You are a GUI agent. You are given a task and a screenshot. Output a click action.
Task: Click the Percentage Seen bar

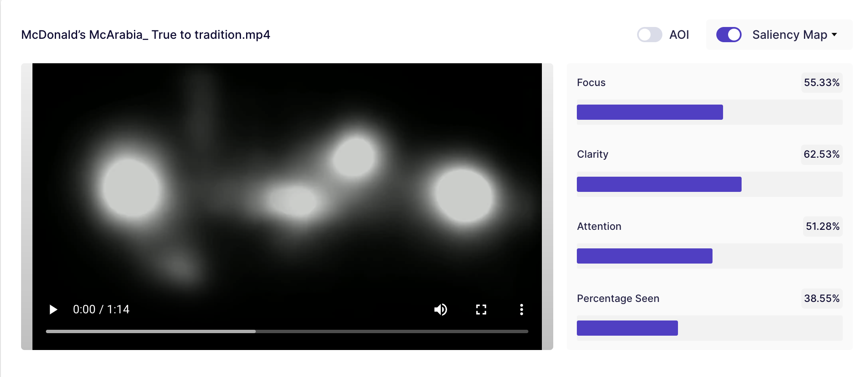tap(627, 328)
